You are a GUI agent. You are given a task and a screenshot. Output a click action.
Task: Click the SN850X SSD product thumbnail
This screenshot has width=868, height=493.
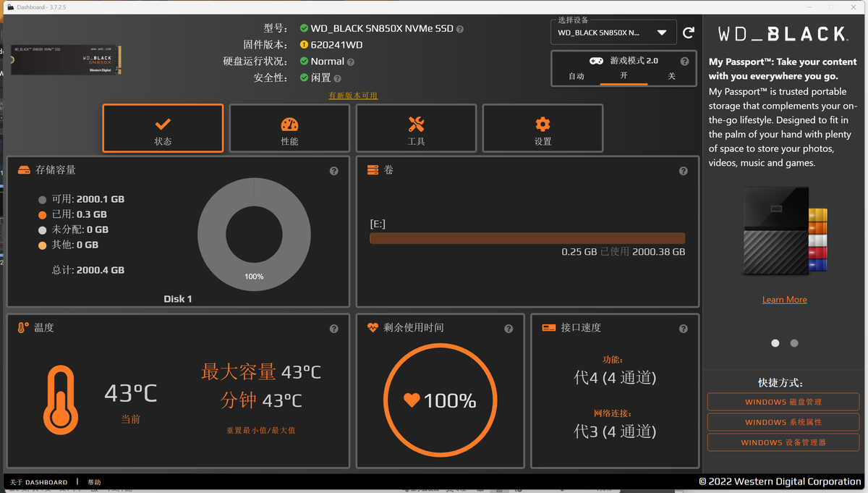pos(65,60)
